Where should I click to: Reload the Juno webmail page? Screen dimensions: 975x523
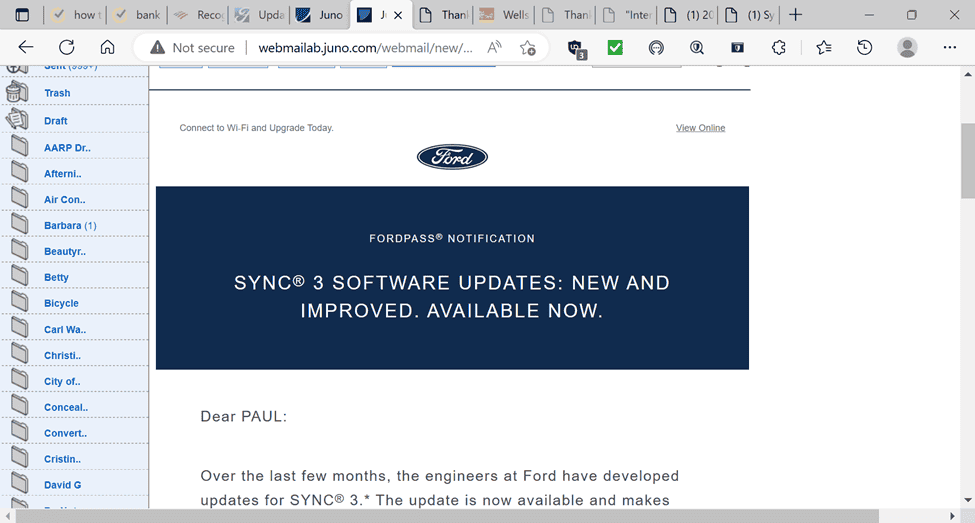tap(67, 47)
